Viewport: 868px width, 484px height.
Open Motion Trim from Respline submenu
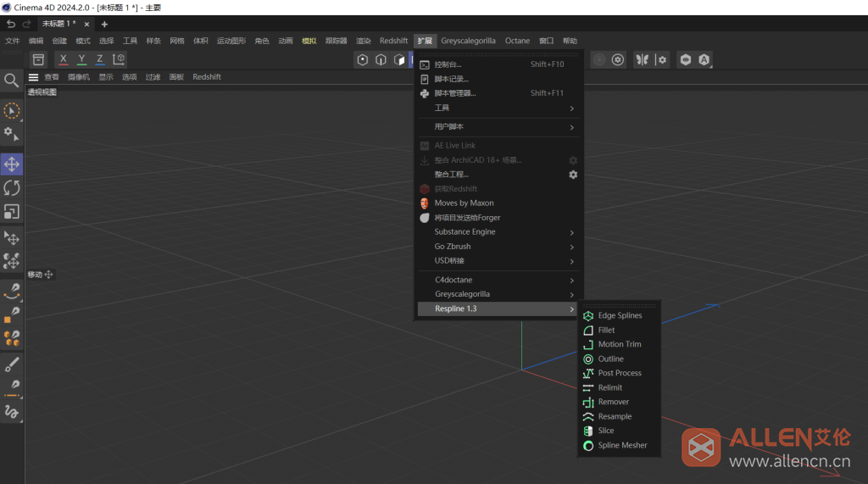tap(619, 344)
